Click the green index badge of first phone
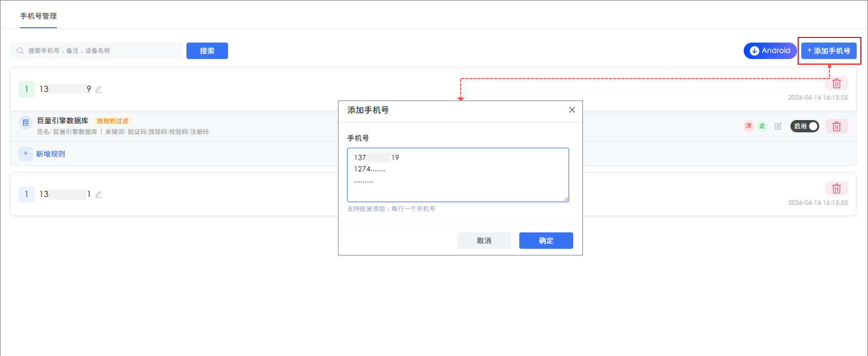This screenshot has height=356, width=868. [27, 89]
